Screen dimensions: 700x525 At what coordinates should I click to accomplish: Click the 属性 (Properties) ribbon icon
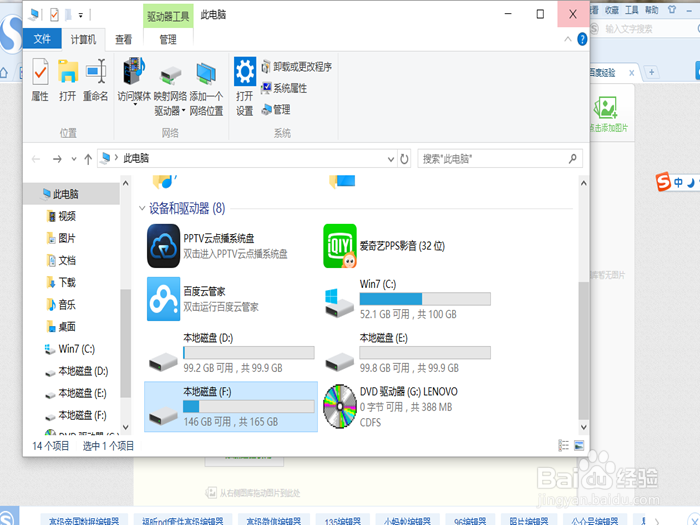(40, 71)
